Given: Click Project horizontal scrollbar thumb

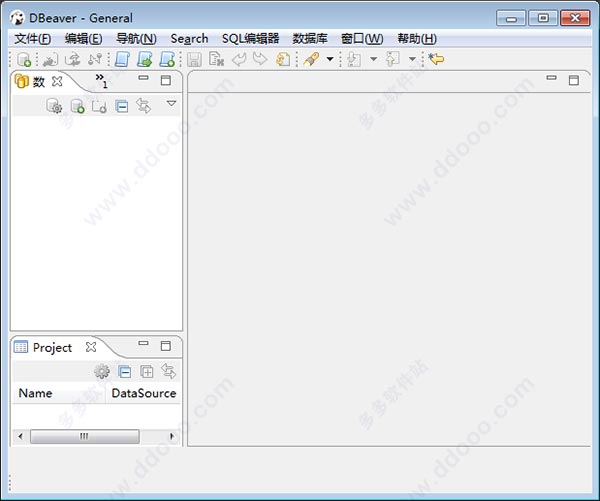Looking at the screenshot, I should [85, 436].
